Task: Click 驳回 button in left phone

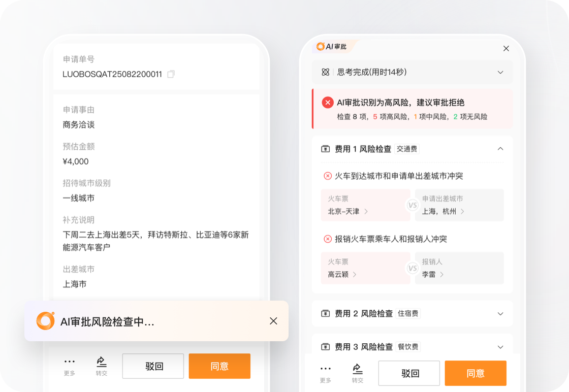Action: [153, 366]
